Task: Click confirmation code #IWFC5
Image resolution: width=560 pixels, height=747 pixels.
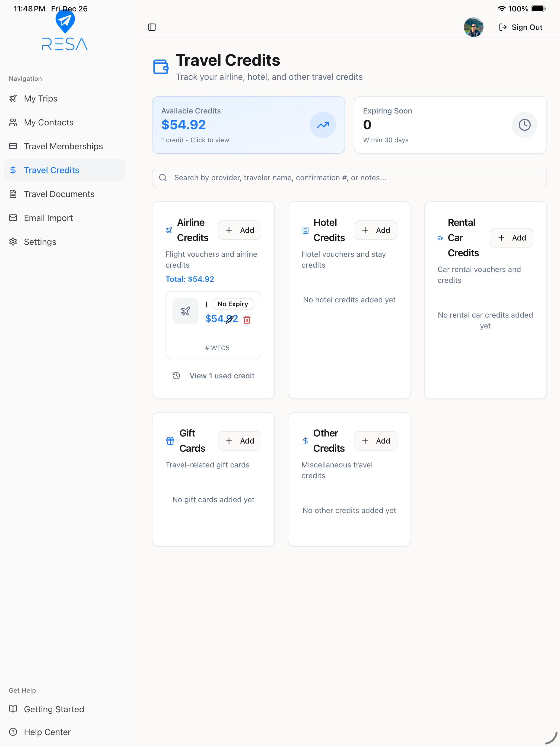Action: pyautogui.click(x=217, y=348)
